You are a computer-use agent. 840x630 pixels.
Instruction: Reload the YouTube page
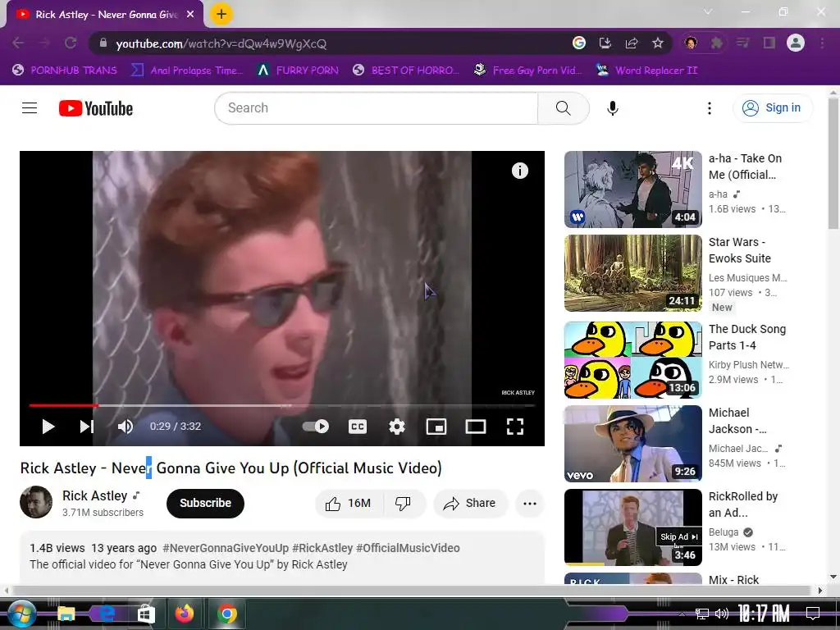click(71, 43)
